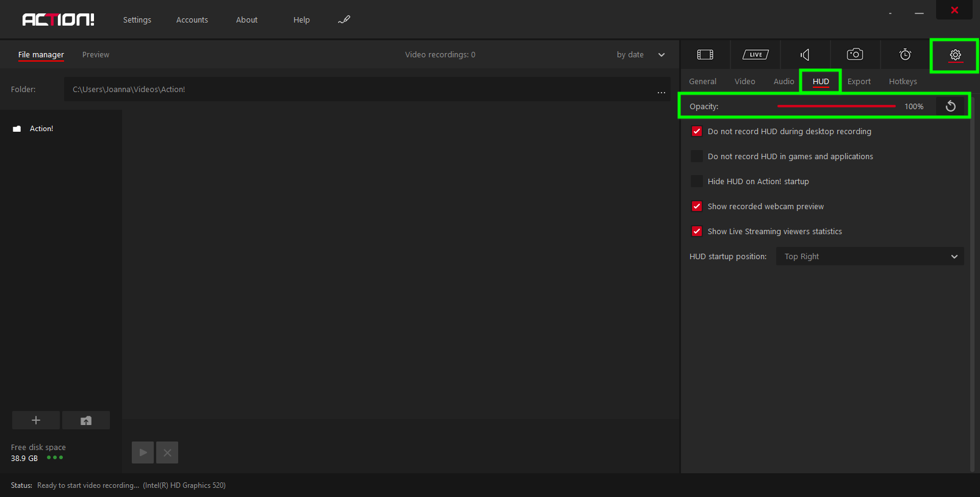Open the audio recording speaker icon tab

pyautogui.click(x=805, y=55)
